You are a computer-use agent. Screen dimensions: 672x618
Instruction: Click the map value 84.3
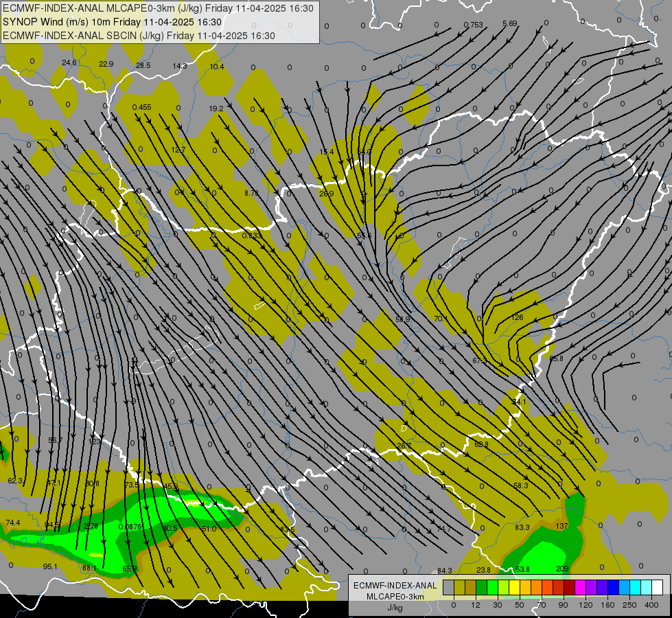[x=444, y=571]
